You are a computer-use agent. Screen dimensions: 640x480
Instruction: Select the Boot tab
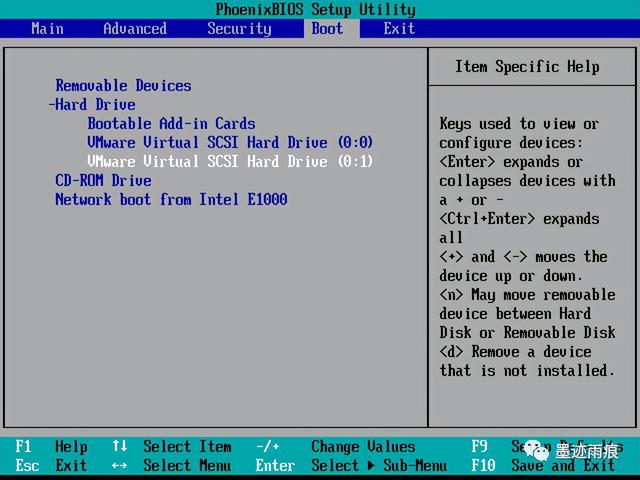tap(327, 29)
